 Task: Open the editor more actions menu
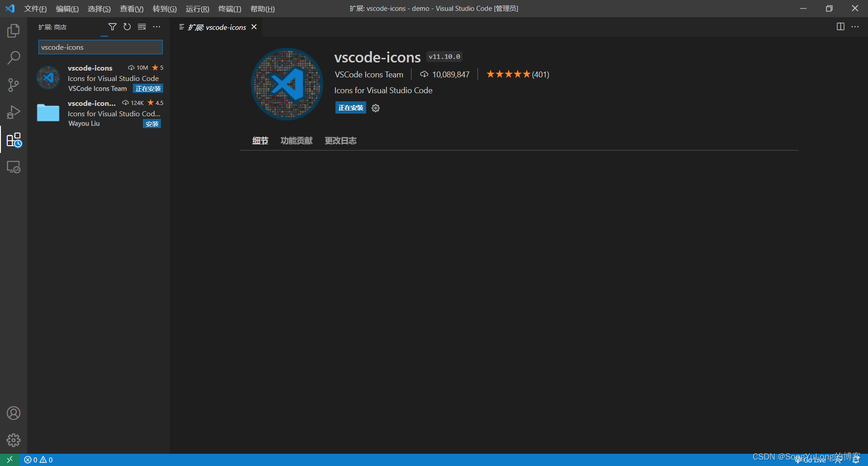point(855,27)
